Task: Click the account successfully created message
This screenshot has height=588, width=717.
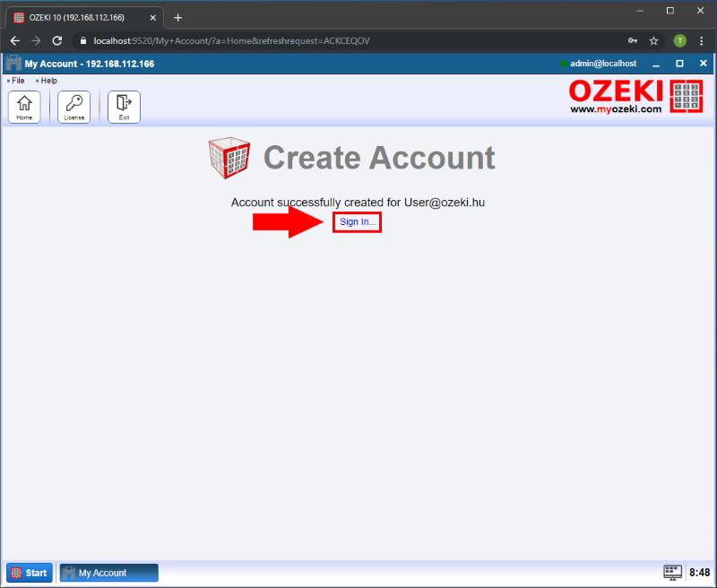Action: point(358,203)
